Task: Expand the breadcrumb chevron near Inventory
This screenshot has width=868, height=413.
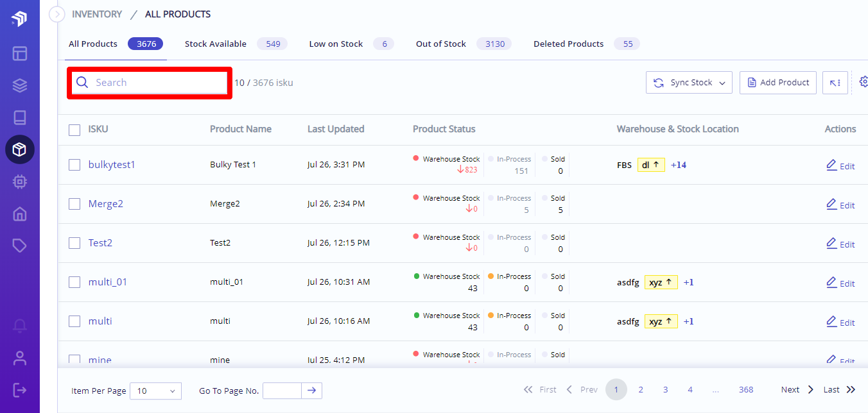Action: (x=56, y=13)
